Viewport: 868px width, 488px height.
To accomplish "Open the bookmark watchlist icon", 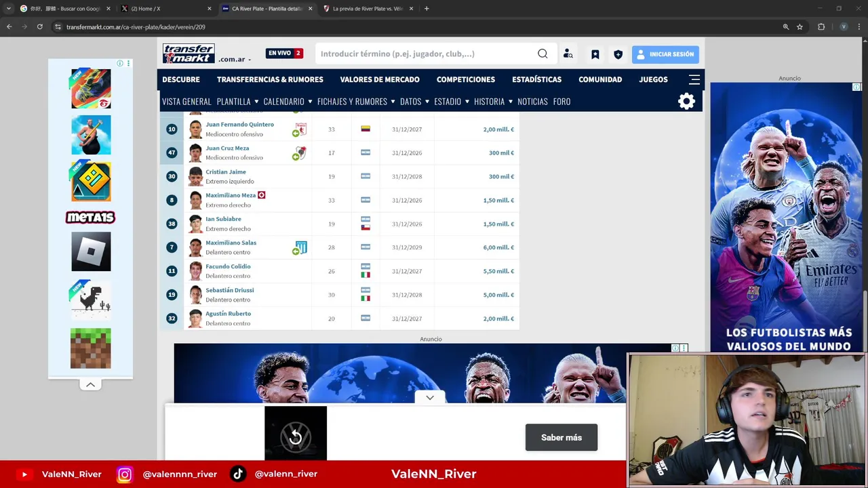I will tap(595, 54).
